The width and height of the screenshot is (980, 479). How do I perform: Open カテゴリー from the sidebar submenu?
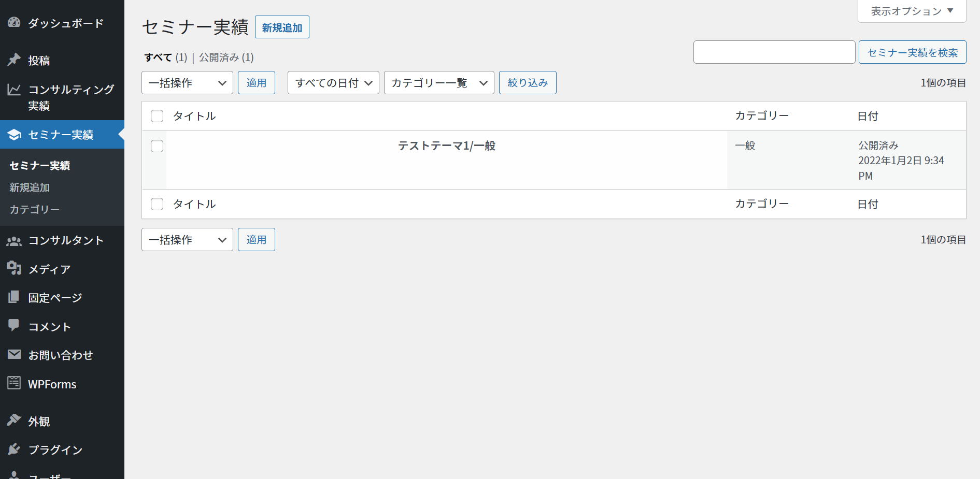click(33, 209)
